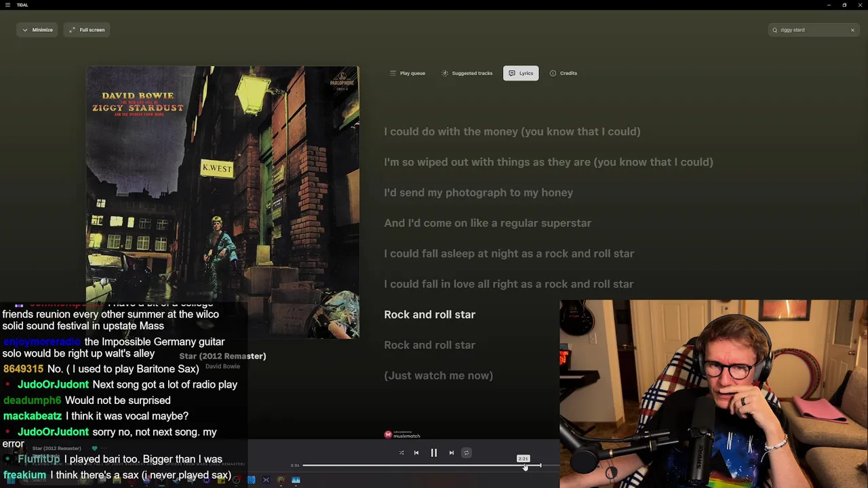Click the Musixmatch lyrics provider logo
Image resolution: width=868 pixels, height=488 pixels.
coord(402,434)
